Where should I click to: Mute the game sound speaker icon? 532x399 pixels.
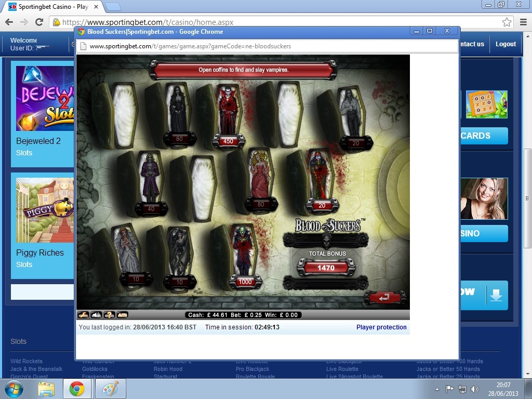tap(96, 315)
